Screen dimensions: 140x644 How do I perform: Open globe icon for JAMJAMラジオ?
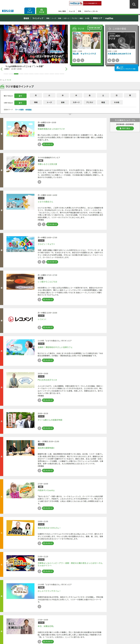[109, 60]
